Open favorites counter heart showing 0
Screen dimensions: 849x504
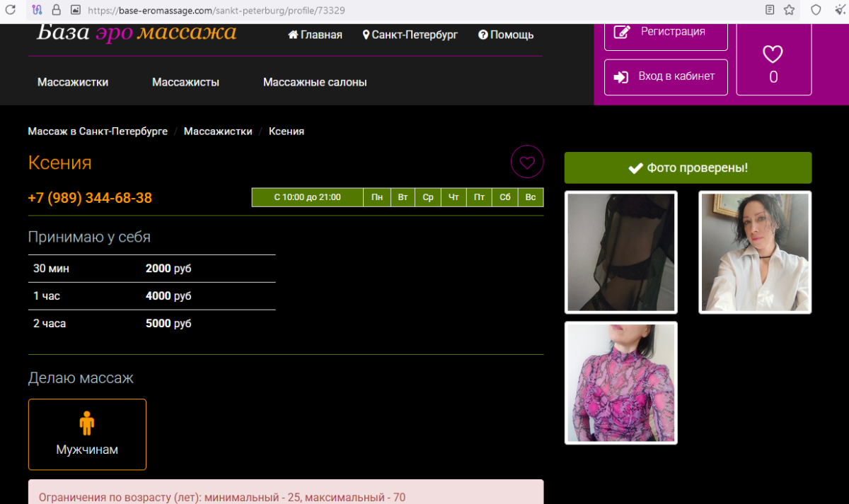773,59
